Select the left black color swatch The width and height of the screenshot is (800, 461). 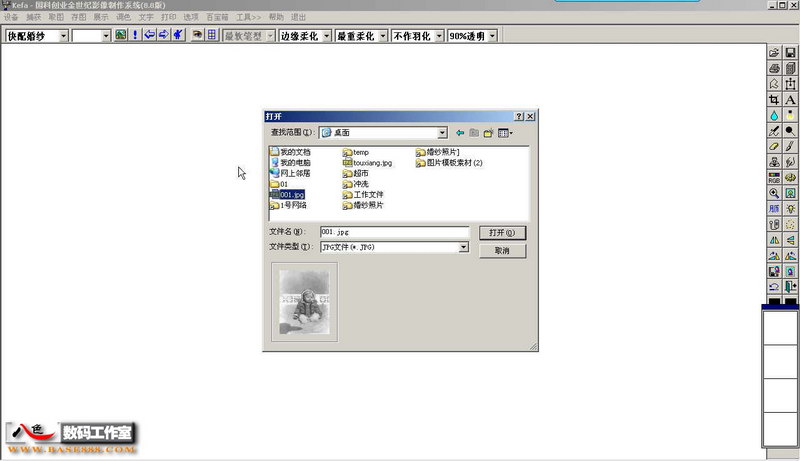pos(774,302)
